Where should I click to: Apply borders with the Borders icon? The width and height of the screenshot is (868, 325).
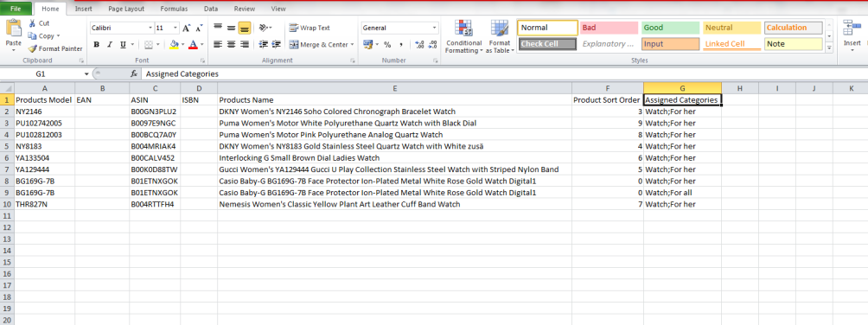click(x=149, y=45)
